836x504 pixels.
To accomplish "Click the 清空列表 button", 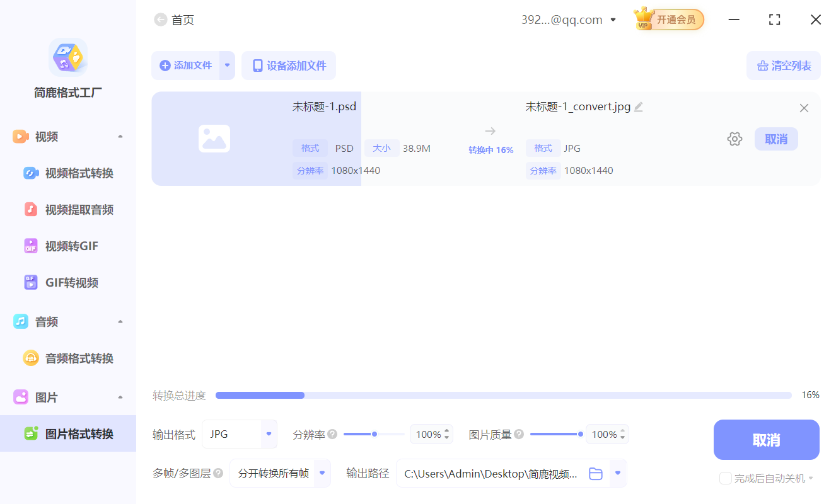I will coord(784,65).
